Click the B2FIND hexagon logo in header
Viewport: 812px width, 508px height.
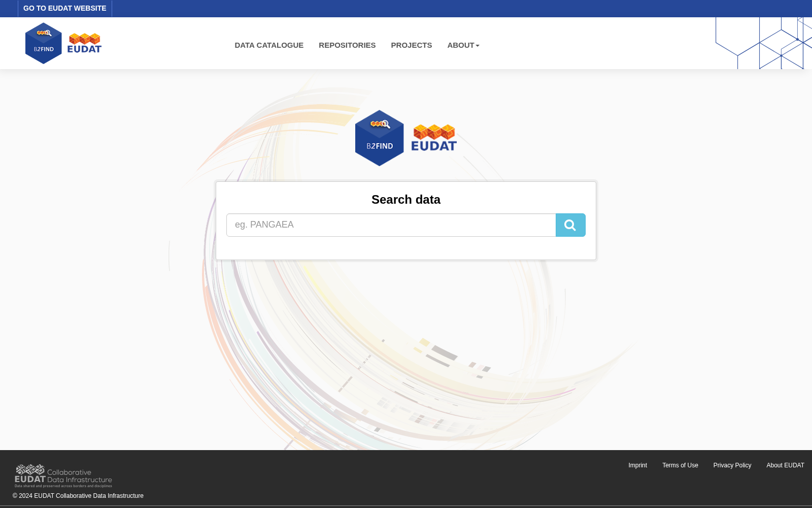(44, 43)
